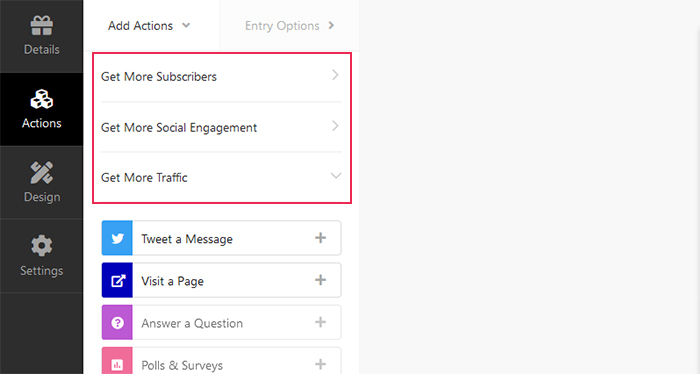The width and height of the screenshot is (700, 374).
Task: Click the purple question mark icon
Action: (x=117, y=323)
